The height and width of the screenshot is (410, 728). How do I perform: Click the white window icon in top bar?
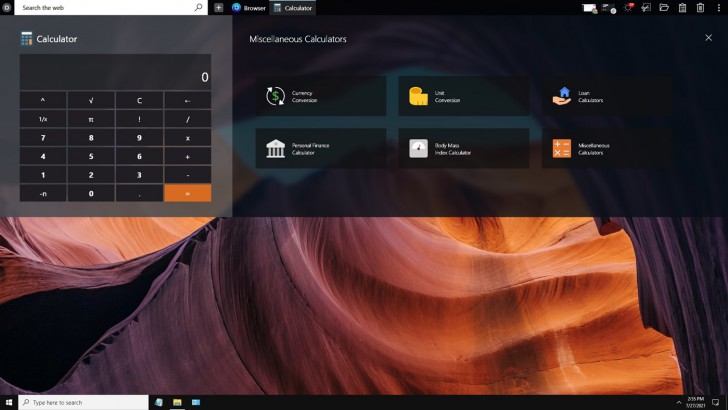(590, 8)
